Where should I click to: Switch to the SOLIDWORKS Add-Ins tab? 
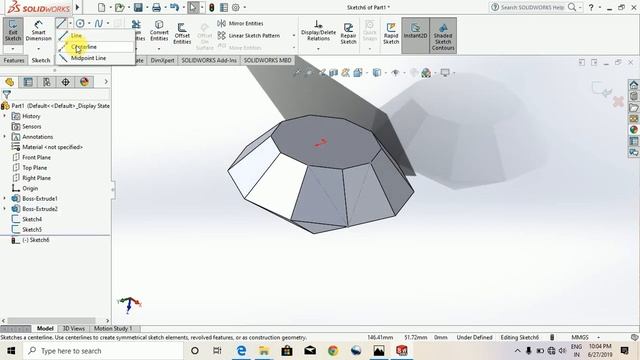(209, 60)
